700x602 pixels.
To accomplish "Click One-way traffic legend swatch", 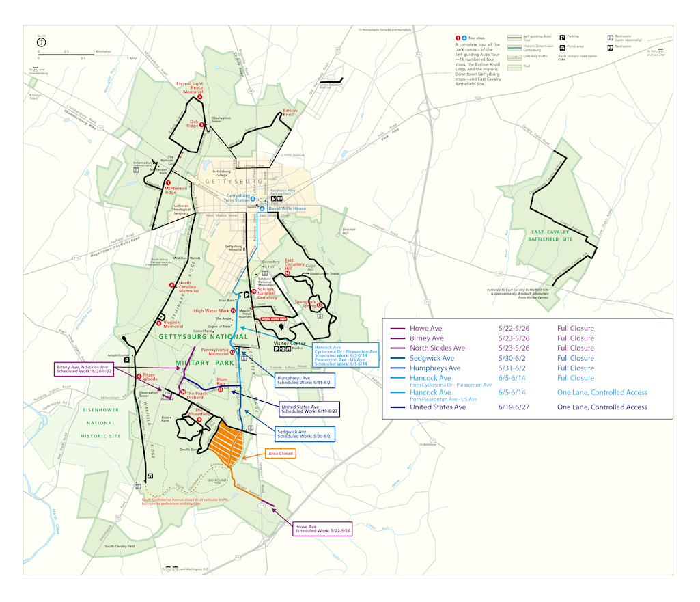I will (x=514, y=57).
